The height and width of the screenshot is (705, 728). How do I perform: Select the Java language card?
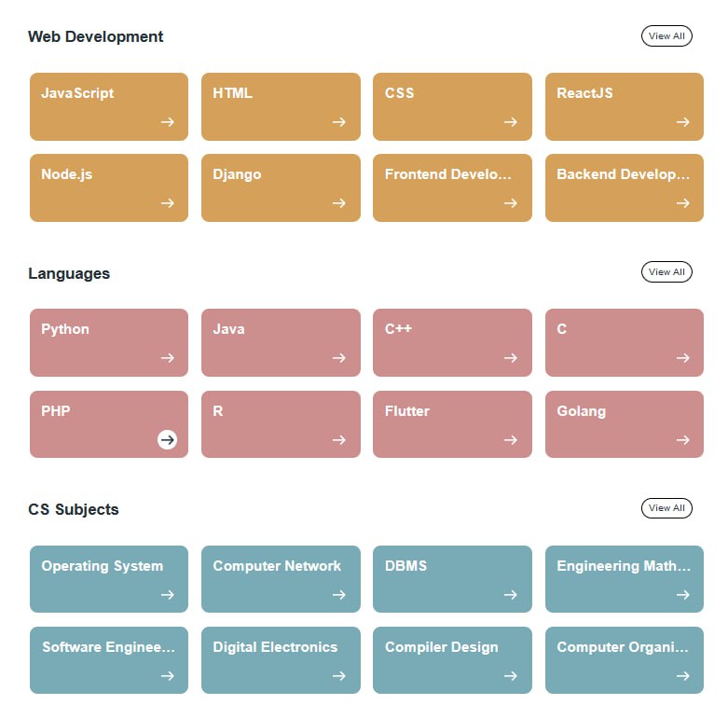[x=280, y=342]
